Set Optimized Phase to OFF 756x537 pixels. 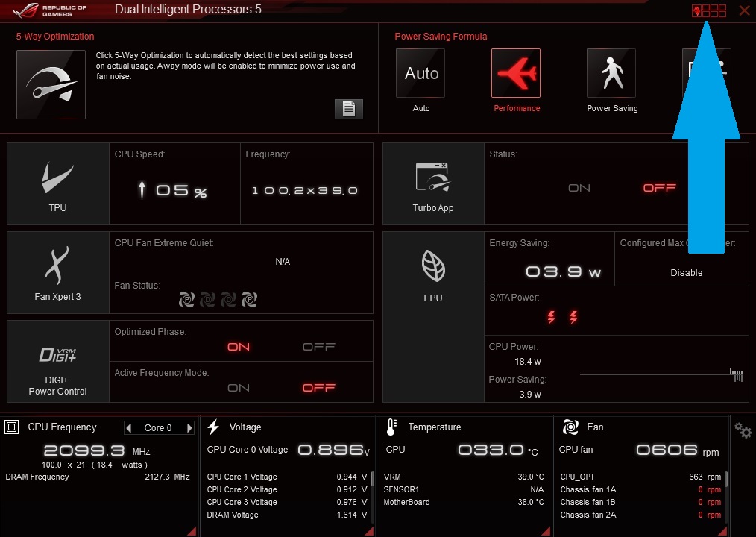click(x=318, y=347)
